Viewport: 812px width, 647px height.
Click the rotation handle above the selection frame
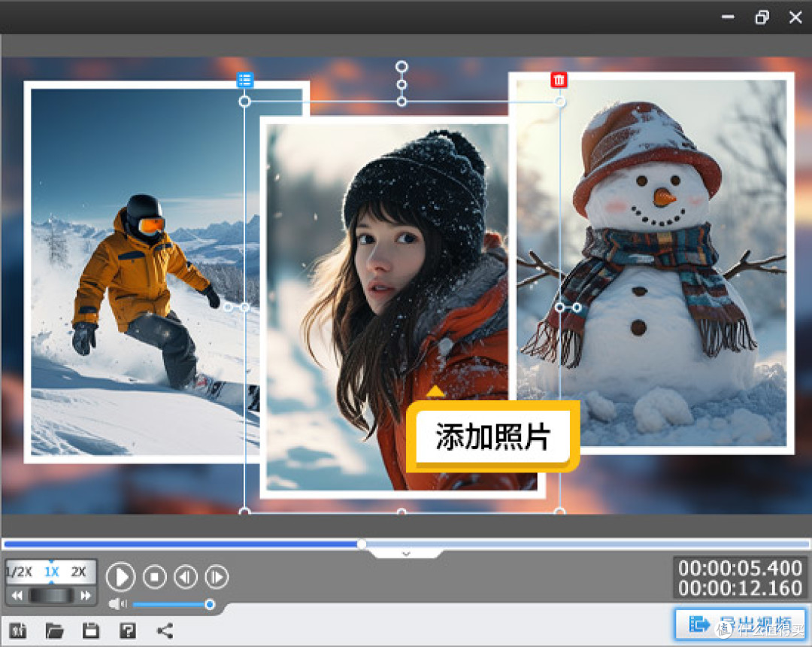[401, 66]
